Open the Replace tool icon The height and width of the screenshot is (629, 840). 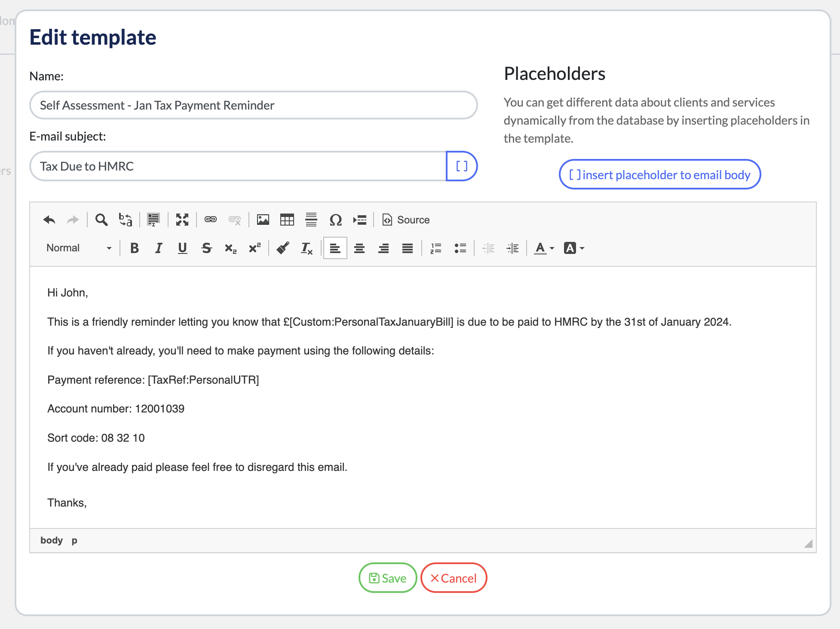(126, 220)
